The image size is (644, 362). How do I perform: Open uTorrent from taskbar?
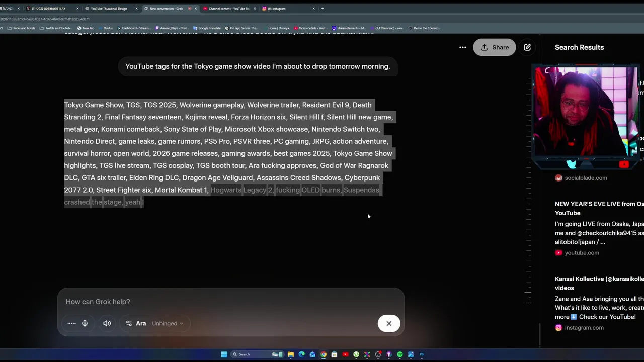(356, 354)
